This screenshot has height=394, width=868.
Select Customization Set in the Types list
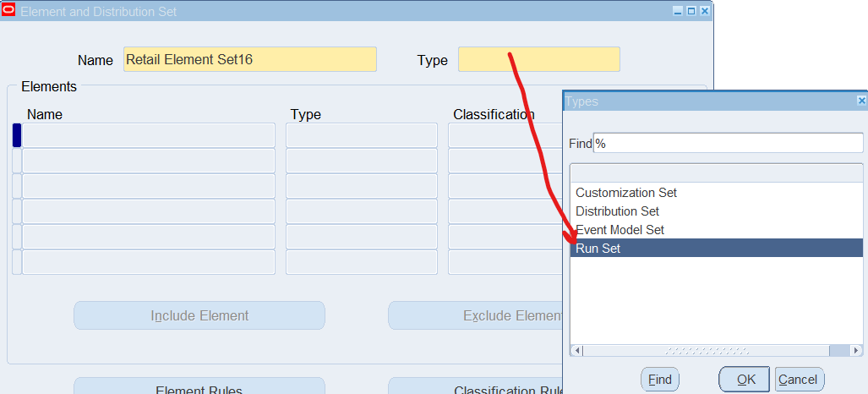click(x=626, y=193)
